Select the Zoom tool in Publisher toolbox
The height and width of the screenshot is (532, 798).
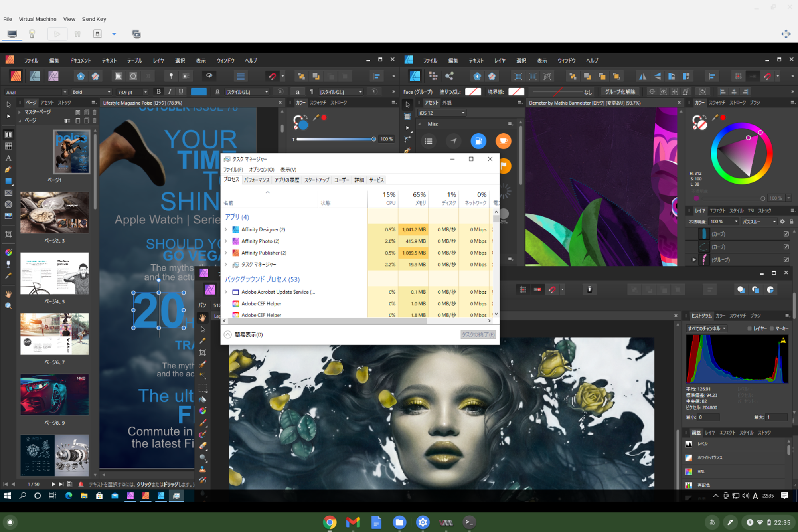[x=8, y=306]
